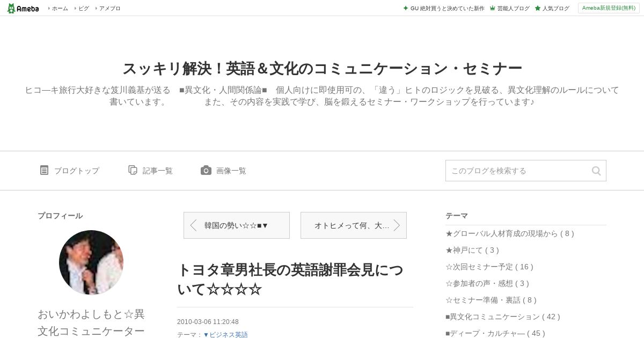Open article title トヨタ章男社長の英語謝罪会見について
Viewport: 644px width, 338px height.
tap(290, 280)
